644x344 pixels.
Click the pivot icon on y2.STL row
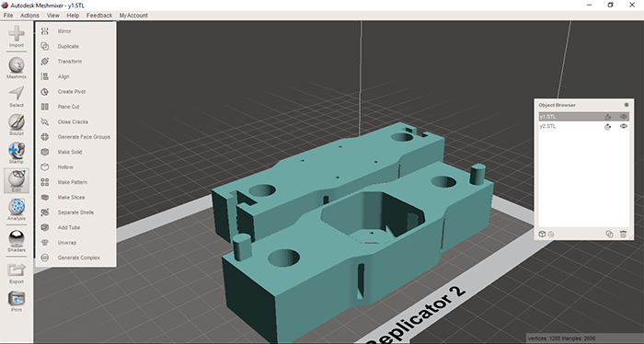(x=607, y=127)
